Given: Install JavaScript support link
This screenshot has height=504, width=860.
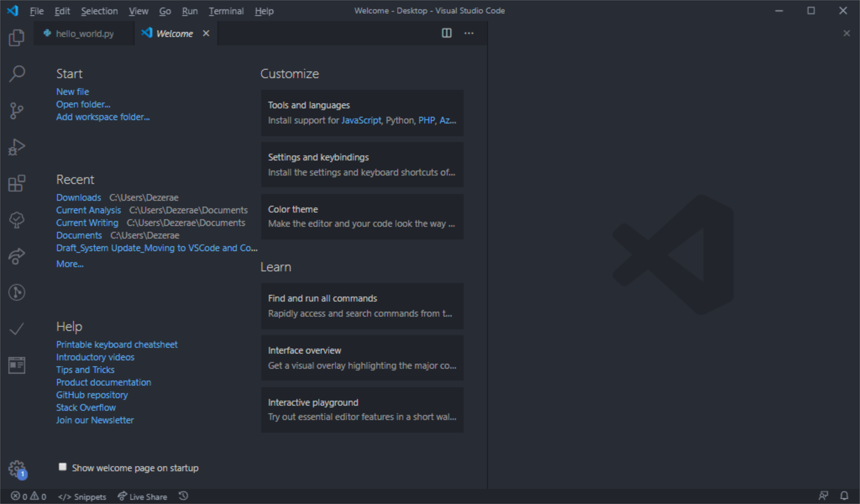Looking at the screenshot, I should point(361,121).
